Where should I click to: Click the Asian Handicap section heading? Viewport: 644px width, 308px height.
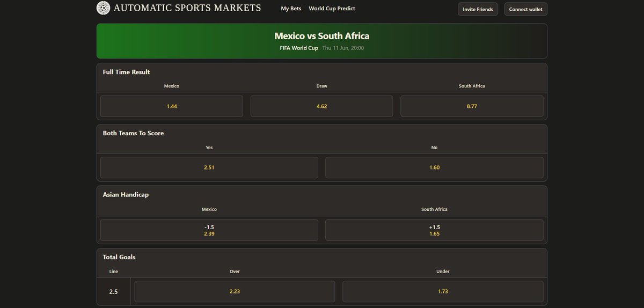126,195
